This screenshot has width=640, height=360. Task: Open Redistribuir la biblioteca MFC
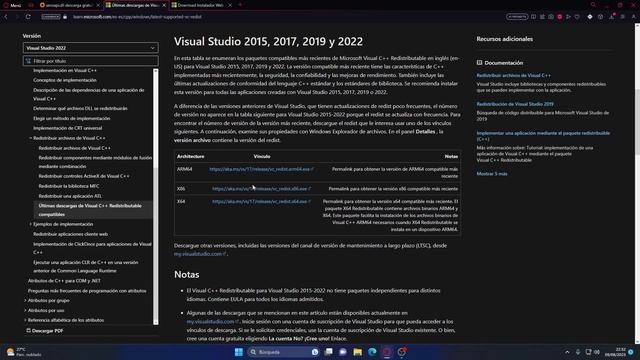(69, 186)
